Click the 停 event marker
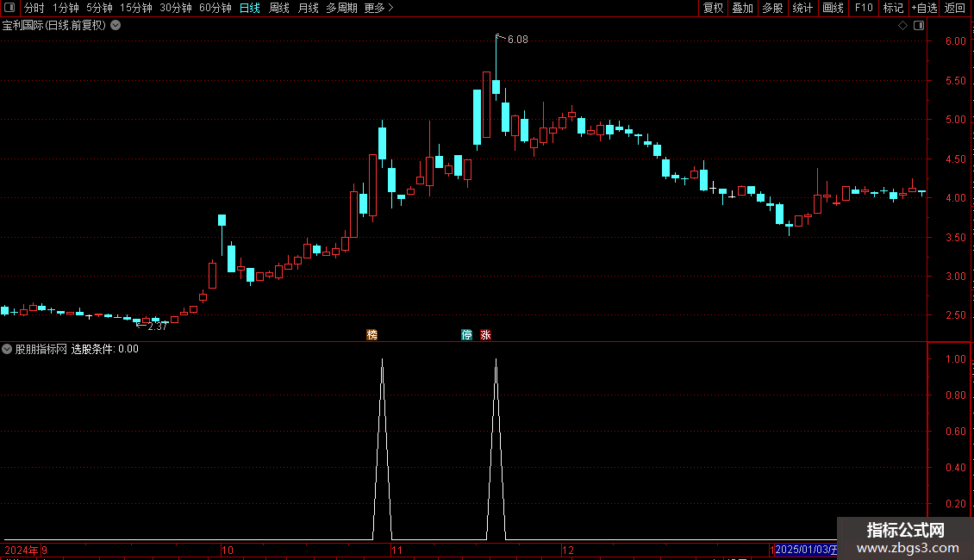 [x=467, y=335]
